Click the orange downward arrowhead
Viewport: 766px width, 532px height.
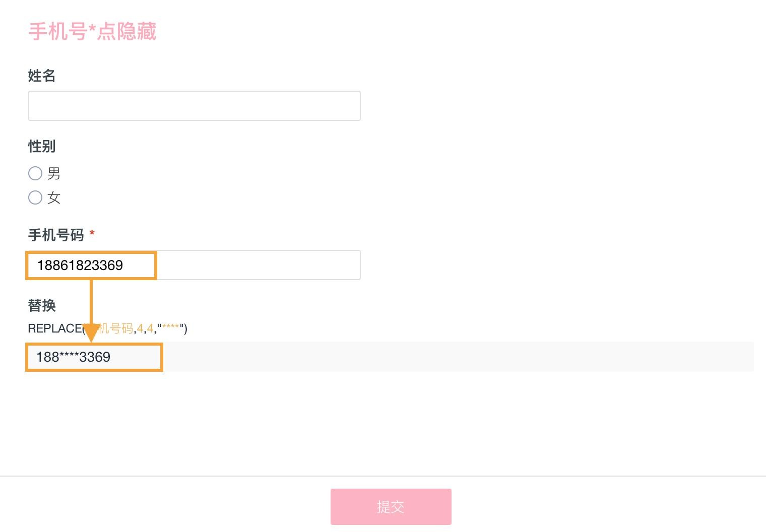[x=91, y=334]
